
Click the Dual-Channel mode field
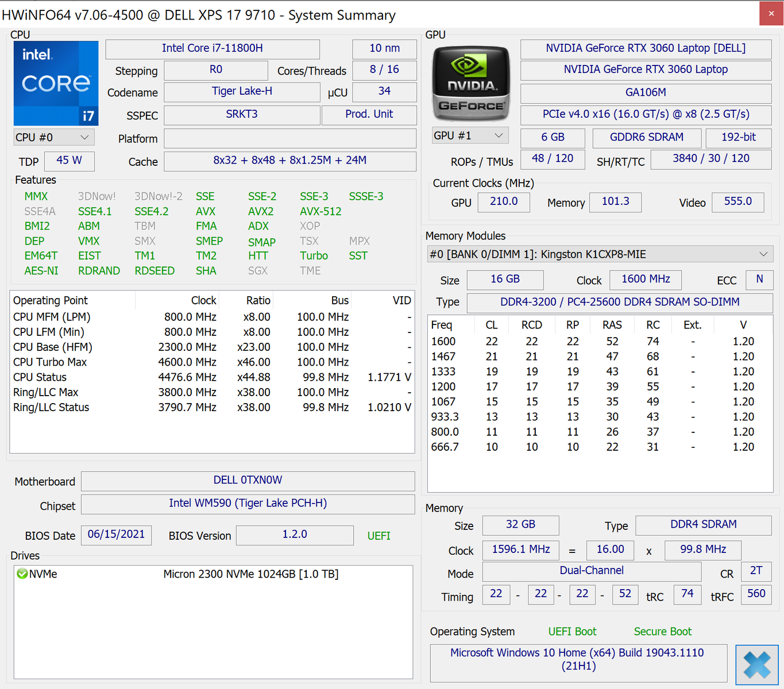click(592, 571)
